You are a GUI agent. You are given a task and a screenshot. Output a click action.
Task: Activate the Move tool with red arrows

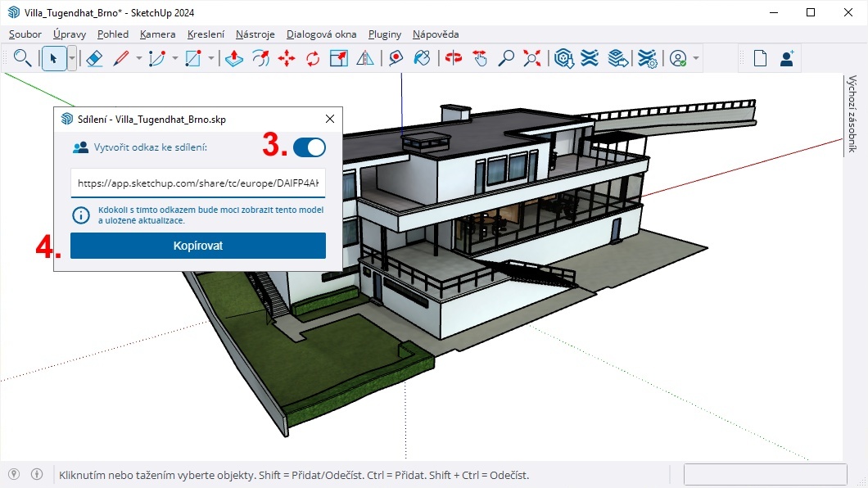tap(287, 58)
